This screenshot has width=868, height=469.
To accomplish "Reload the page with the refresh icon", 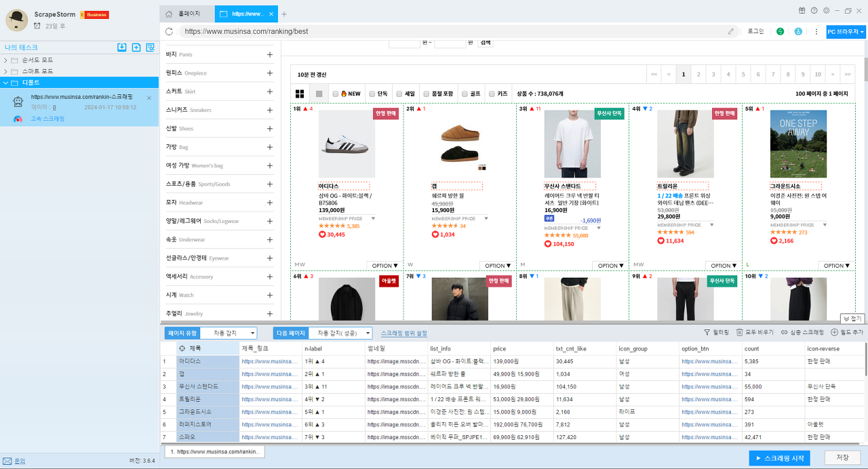I will (170, 31).
